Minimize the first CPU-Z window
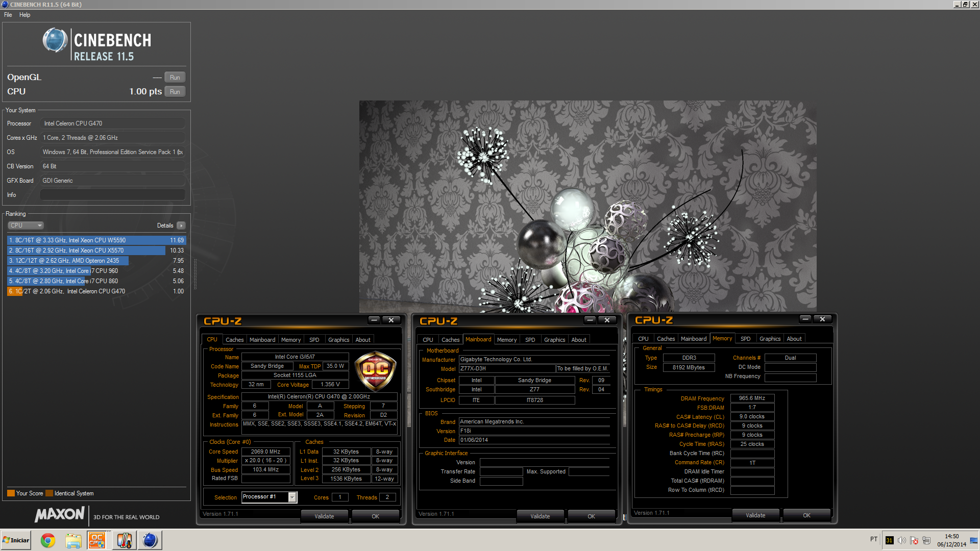This screenshot has height=551, width=980. click(x=375, y=320)
